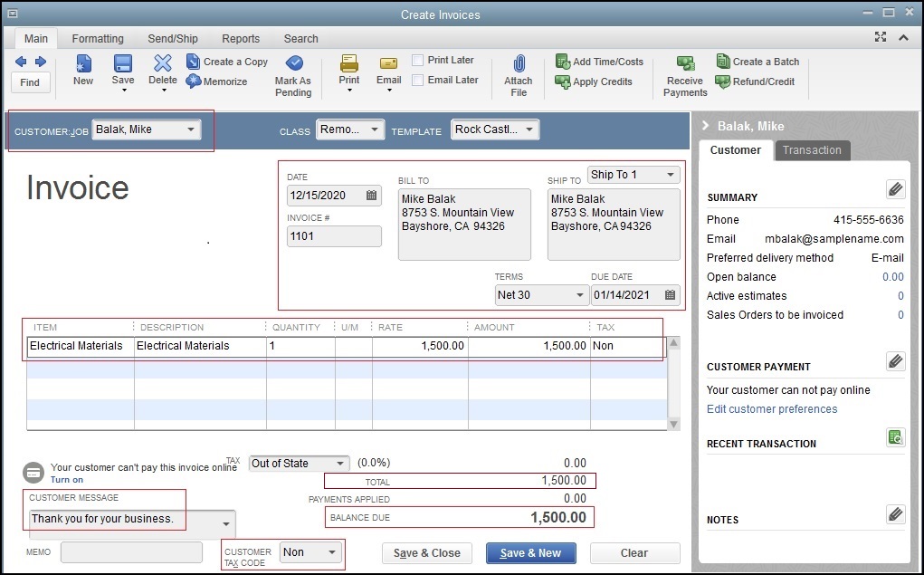Edit the SUMMARY section with the pencil icon
This screenshot has width=924, height=575.
pyautogui.click(x=895, y=189)
